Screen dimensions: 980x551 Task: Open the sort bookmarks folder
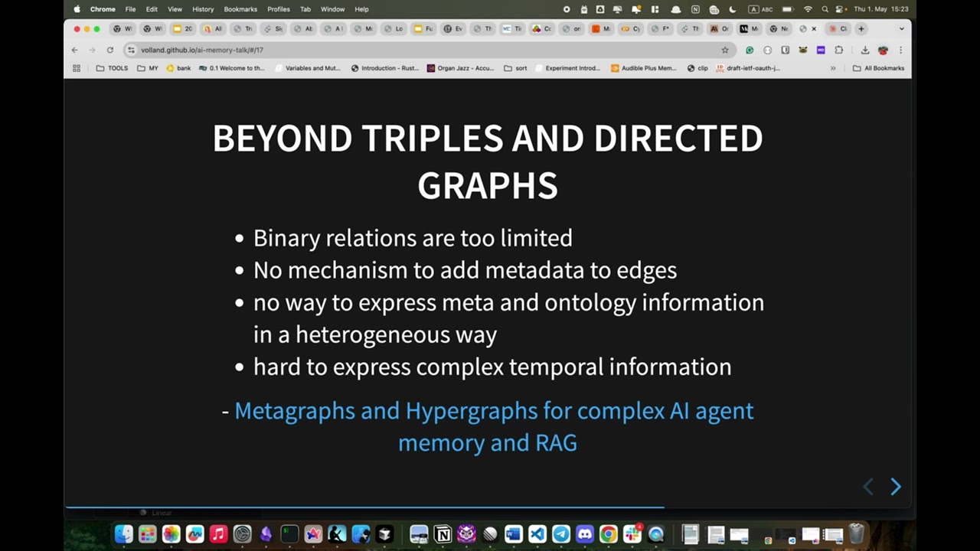coord(515,68)
